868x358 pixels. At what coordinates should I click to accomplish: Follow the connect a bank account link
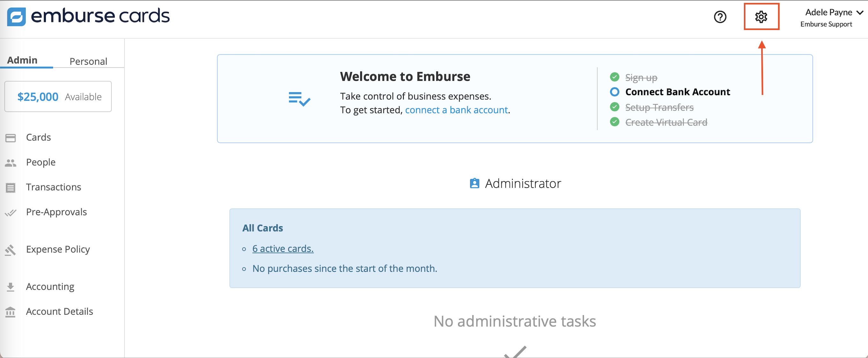tap(456, 110)
